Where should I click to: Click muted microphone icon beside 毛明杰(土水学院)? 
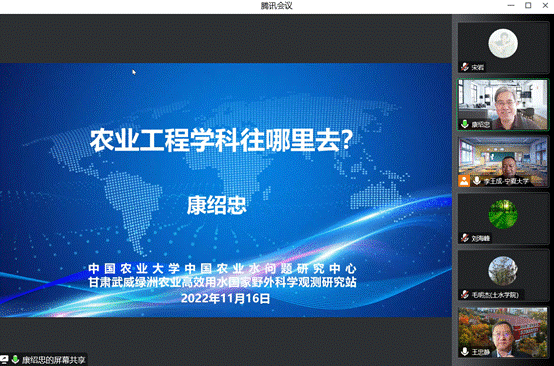[x=465, y=294]
